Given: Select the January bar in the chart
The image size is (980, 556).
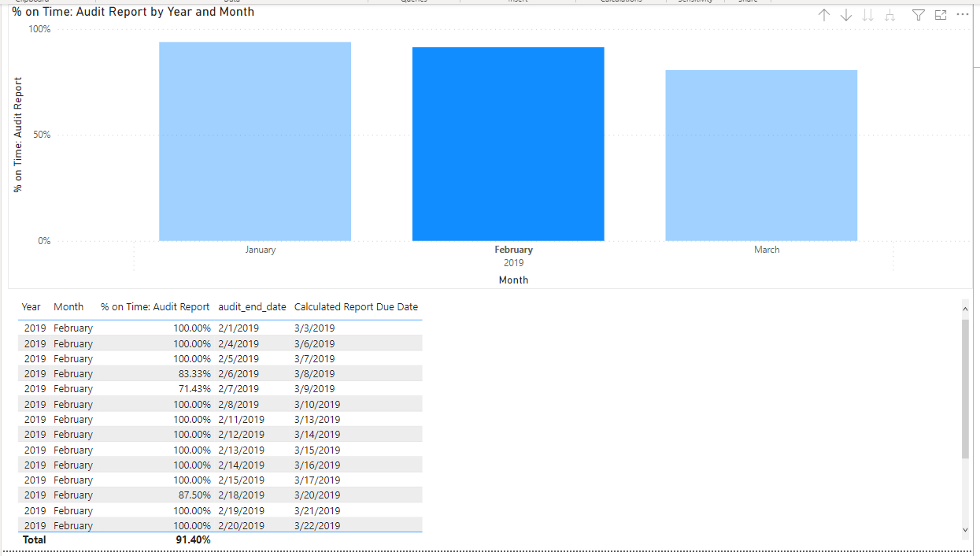Looking at the screenshot, I should pyautogui.click(x=255, y=141).
